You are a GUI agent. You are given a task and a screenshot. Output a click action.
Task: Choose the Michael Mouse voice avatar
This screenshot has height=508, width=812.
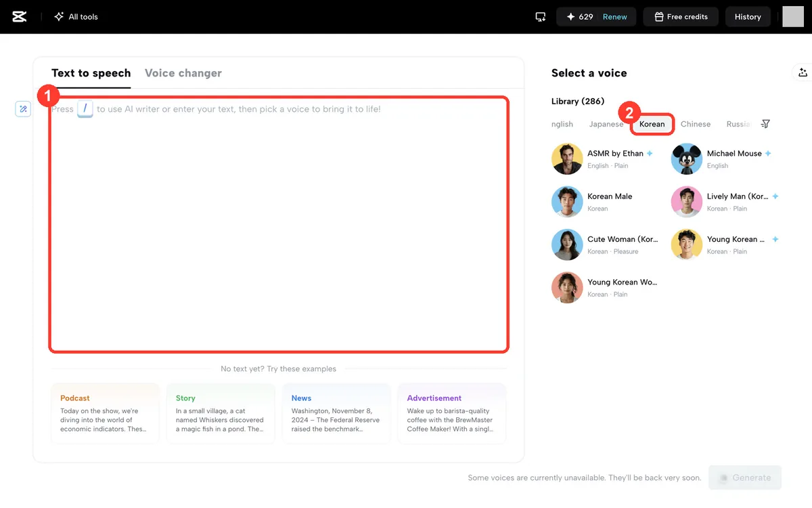[687, 159]
